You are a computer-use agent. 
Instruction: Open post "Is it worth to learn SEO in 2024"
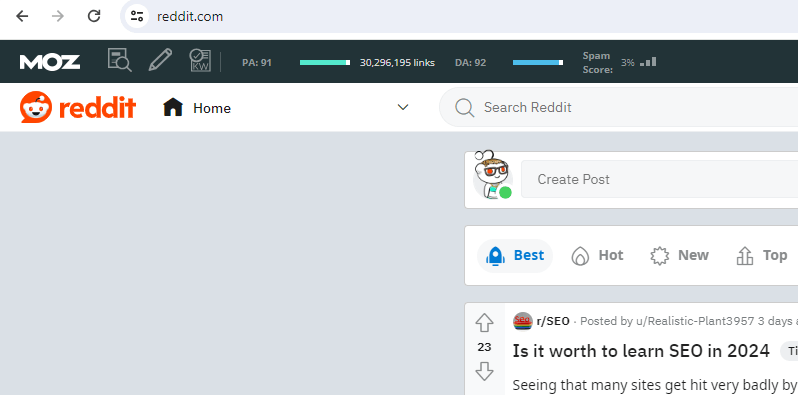click(x=641, y=351)
